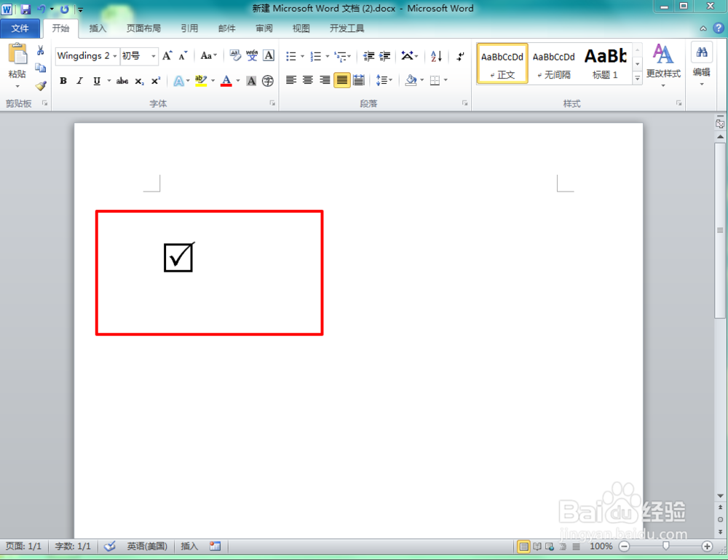This screenshot has height=560, width=728.
Task: Apply subscript formatting
Action: pos(139,81)
